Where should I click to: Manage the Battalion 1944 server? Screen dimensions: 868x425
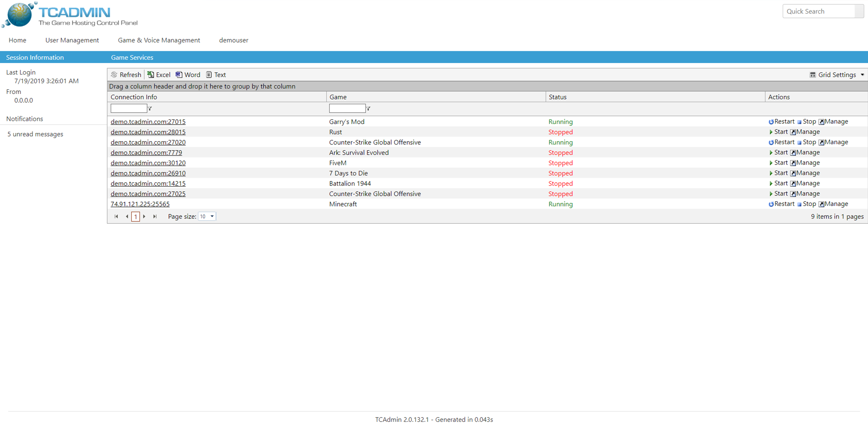pos(805,183)
